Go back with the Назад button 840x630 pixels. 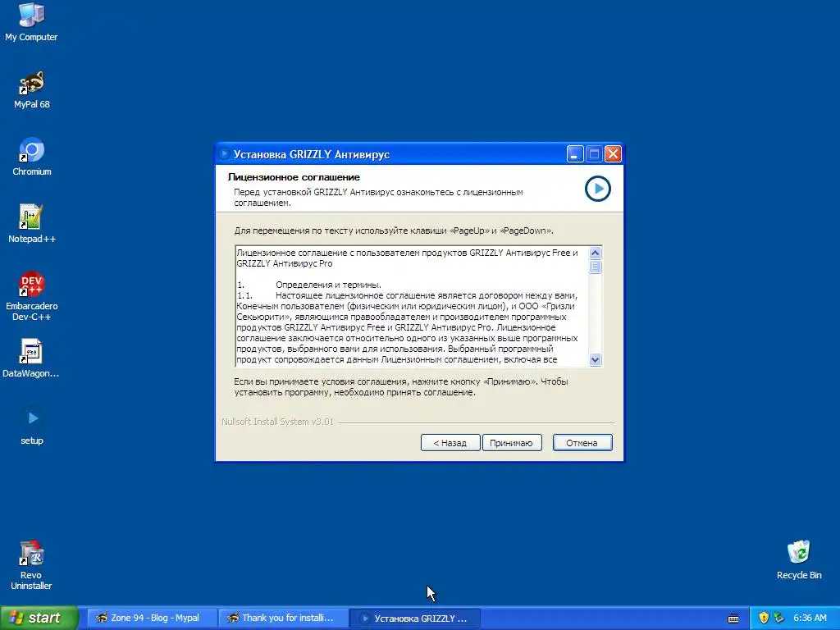click(450, 442)
